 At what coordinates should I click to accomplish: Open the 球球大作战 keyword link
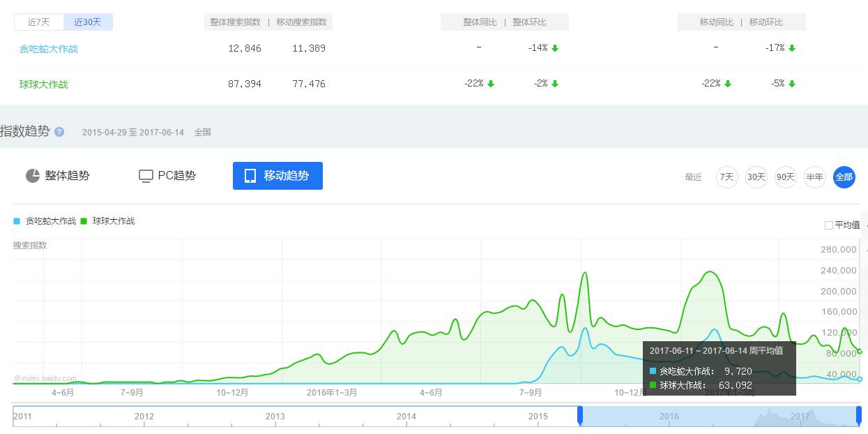click(x=44, y=84)
